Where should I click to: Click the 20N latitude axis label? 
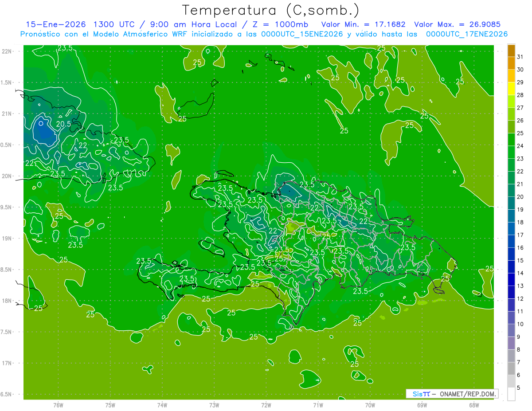[7, 176]
